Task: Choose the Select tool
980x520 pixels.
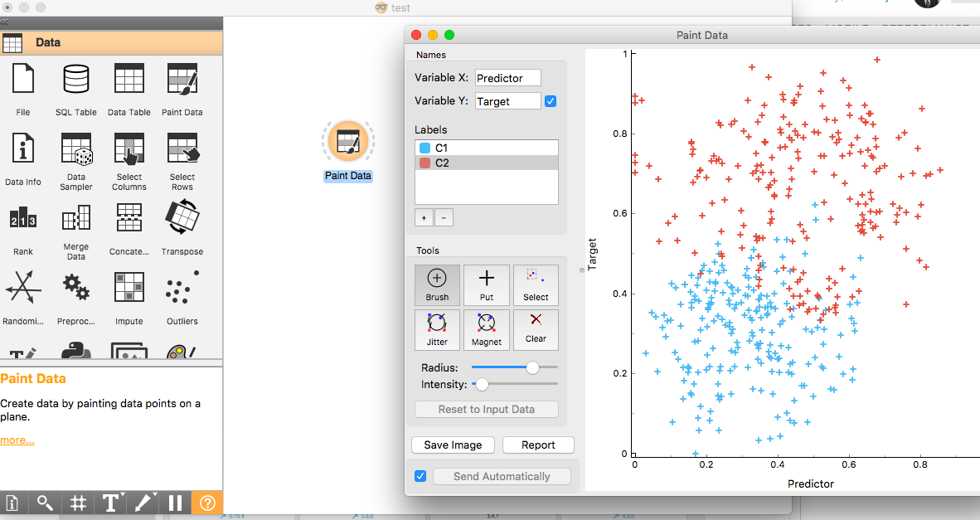Action: point(536,285)
